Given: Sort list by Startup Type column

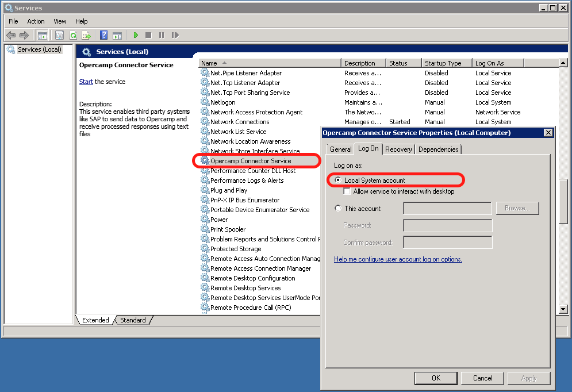Looking at the screenshot, I should point(447,63).
